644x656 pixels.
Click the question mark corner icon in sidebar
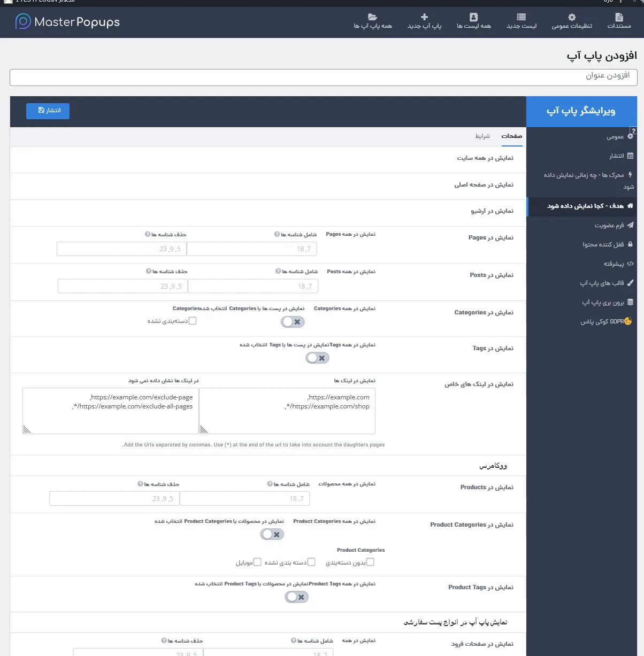(633, 130)
